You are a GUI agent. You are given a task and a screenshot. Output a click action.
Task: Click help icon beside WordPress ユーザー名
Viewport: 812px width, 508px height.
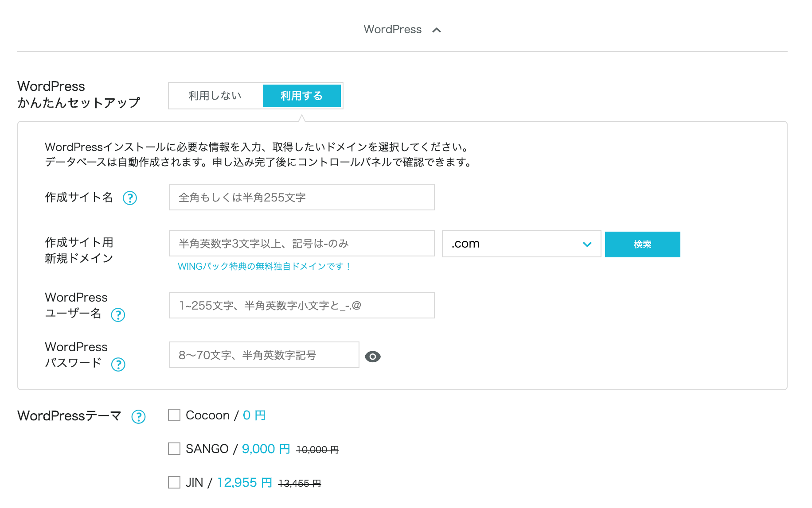[x=118, y=315]
